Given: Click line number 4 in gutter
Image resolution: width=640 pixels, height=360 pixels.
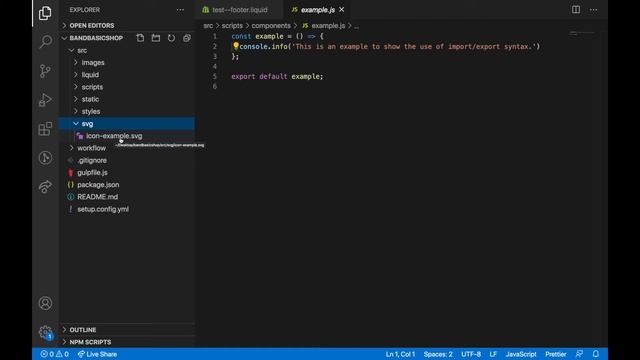Looking at the screenshot, I should [x=215, y=66].
